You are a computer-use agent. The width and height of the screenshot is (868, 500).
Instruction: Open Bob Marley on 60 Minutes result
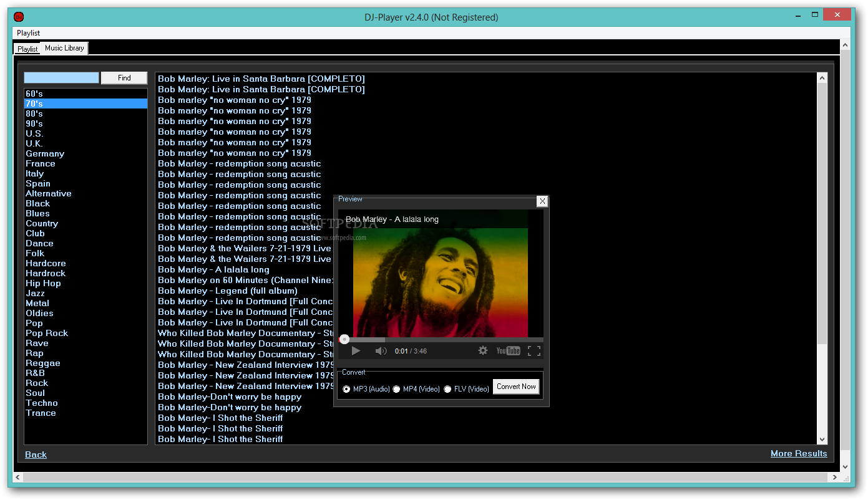(245, 280)
